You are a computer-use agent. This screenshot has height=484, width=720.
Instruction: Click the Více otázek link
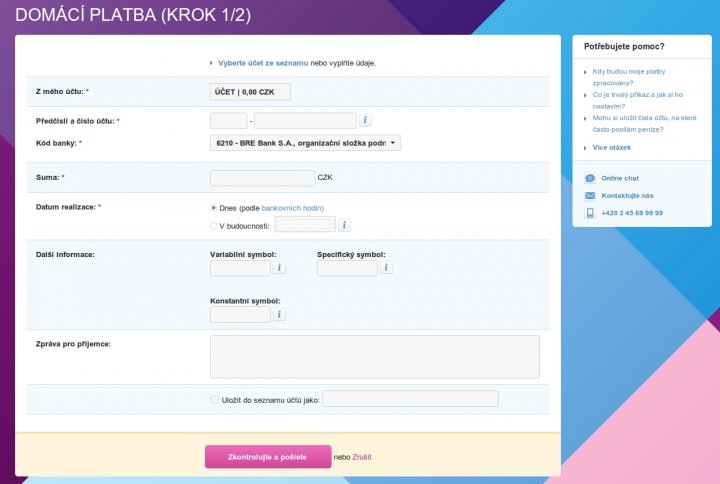coord(612,147)
